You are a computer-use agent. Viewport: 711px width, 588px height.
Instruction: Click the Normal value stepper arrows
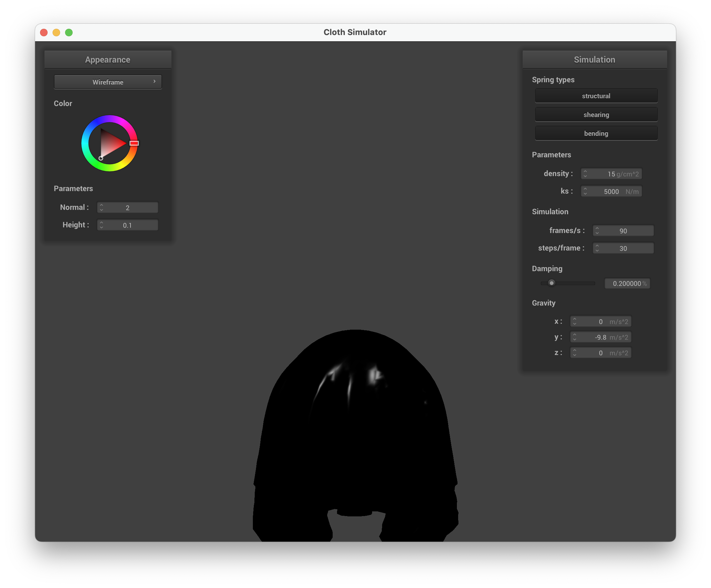(101, 207)
